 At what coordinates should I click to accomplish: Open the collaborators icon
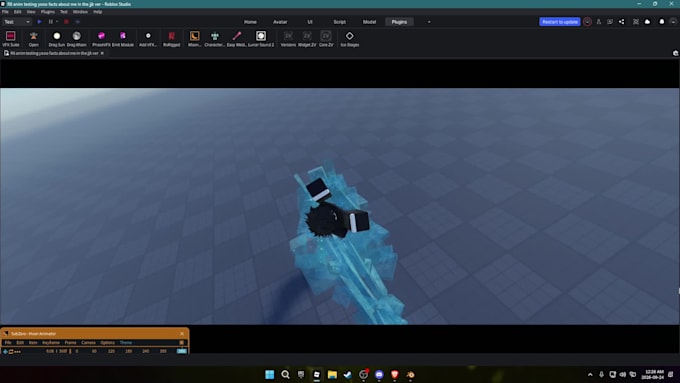pyautogui.click(x=599, y=22)
